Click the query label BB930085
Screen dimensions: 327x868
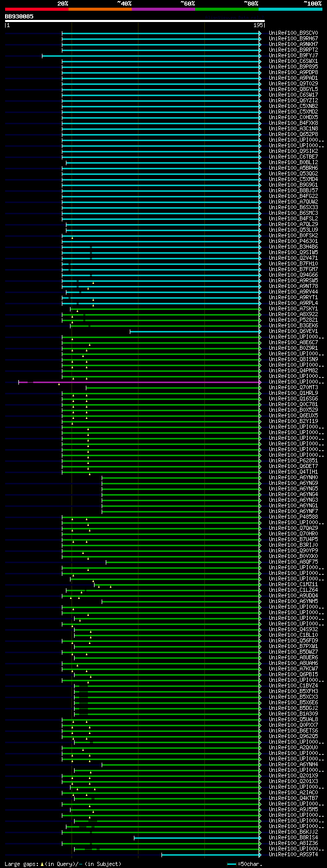point(19,16)
